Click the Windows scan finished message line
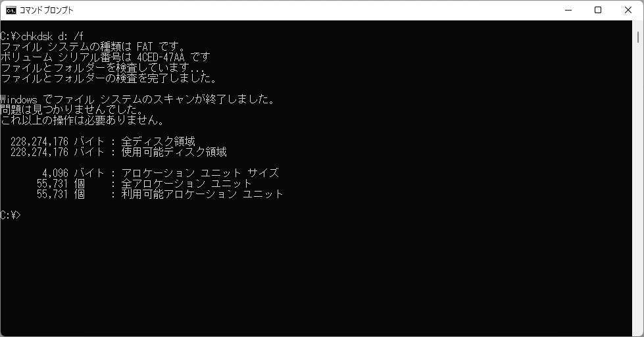Viewport: 644px width, 337px height. click(137, 99)
